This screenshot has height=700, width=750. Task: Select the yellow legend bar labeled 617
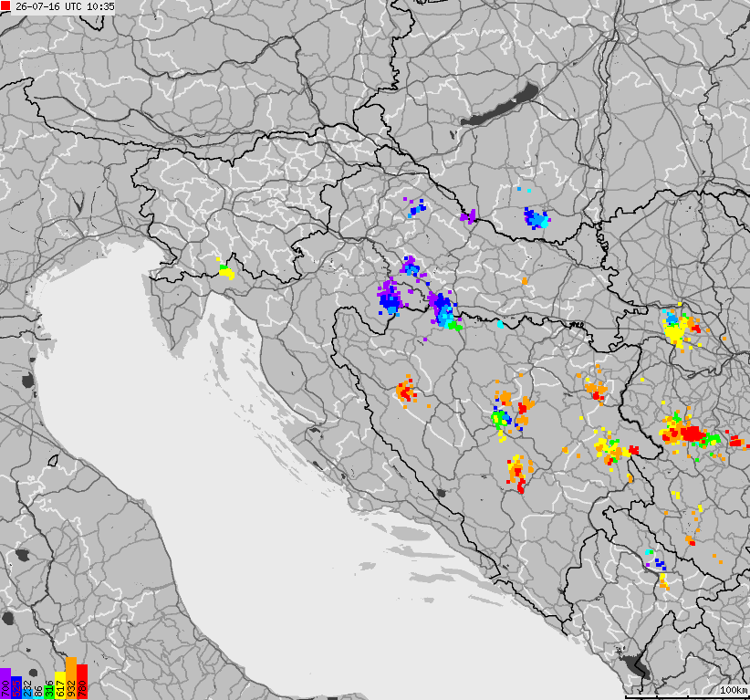coord(60,685)
